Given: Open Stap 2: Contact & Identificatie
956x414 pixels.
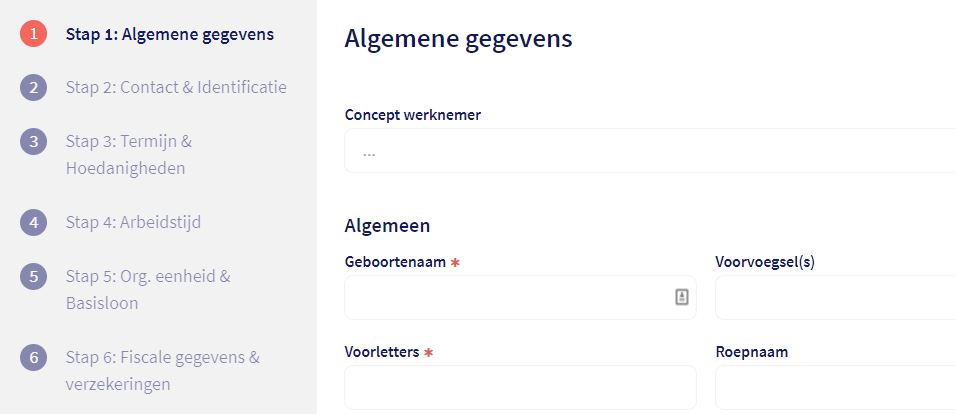Looking at the screenshot, I should coord(176,88).
